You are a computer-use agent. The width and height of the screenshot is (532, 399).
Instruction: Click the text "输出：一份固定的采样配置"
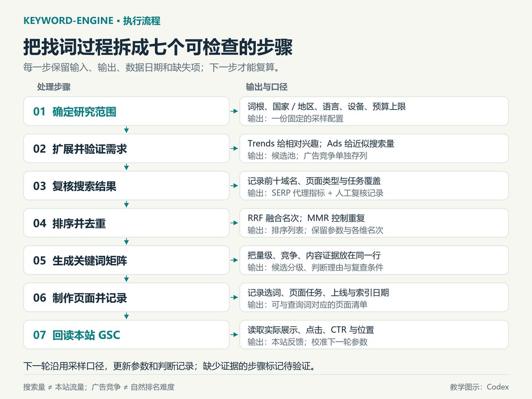[295, 118]
